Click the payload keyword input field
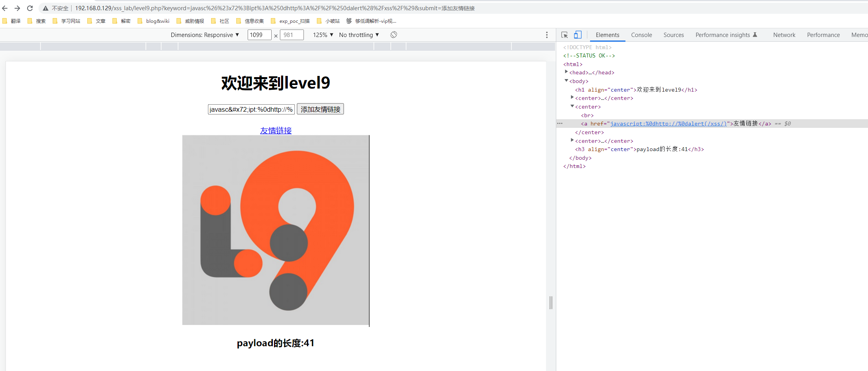 point(251,109)
